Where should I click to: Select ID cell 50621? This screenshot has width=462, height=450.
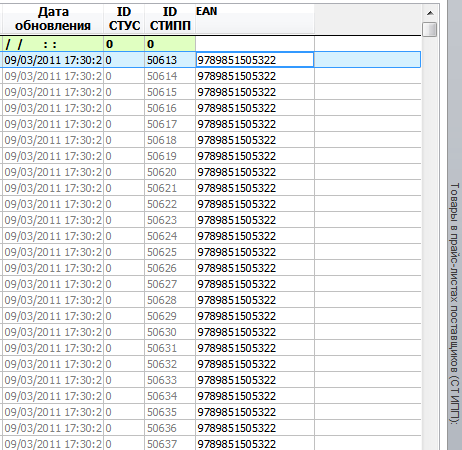coord(170,188)
